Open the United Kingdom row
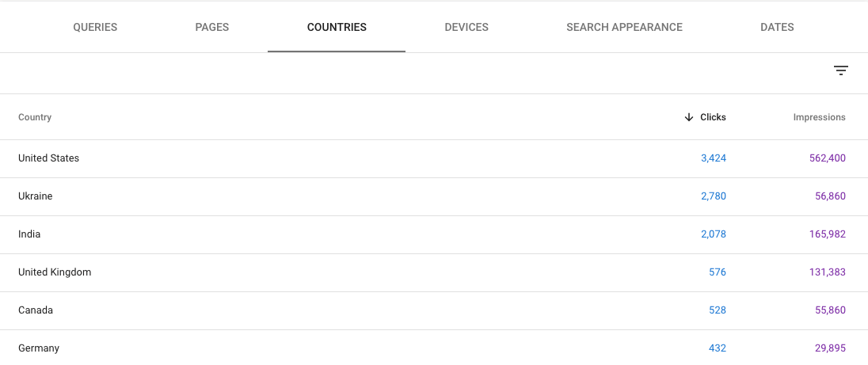Viewport: 868px width, 365px height. 55,272
